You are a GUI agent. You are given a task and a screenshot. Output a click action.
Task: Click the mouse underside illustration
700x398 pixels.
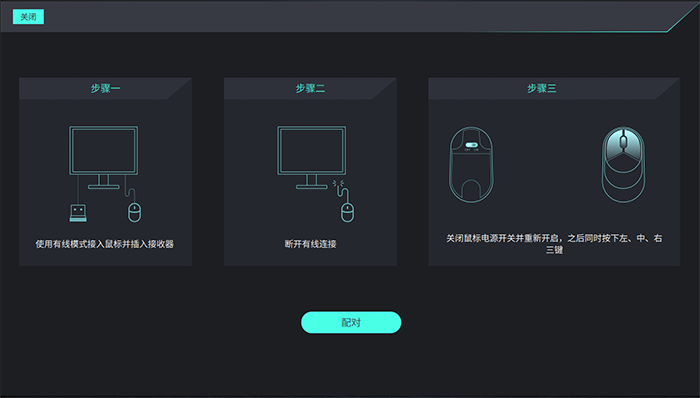(x=471, y=165)
